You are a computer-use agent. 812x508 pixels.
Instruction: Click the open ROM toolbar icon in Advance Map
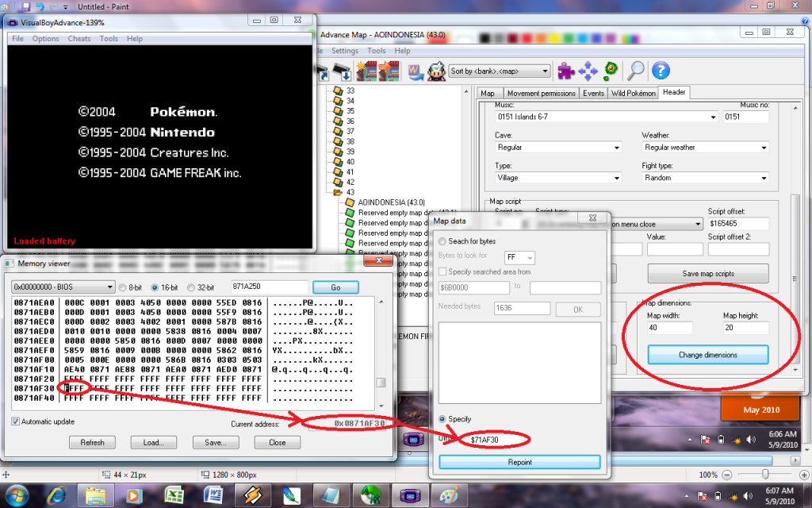click(324, 71)
